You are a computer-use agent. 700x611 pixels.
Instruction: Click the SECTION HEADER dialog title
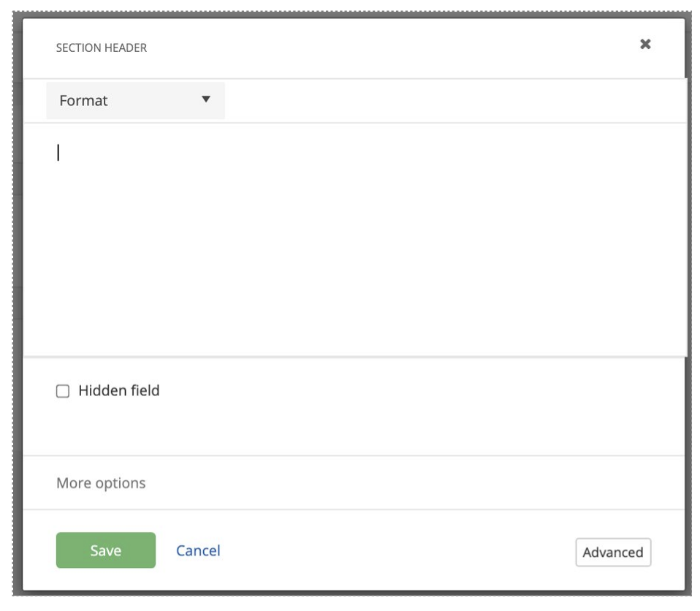click(102, 48)
